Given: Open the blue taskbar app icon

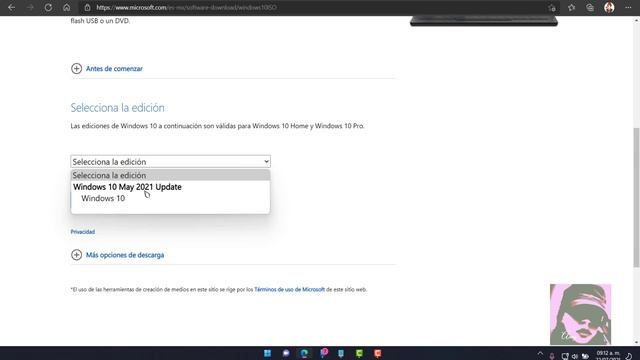Looking at the screenshot, I should [341, 353].
